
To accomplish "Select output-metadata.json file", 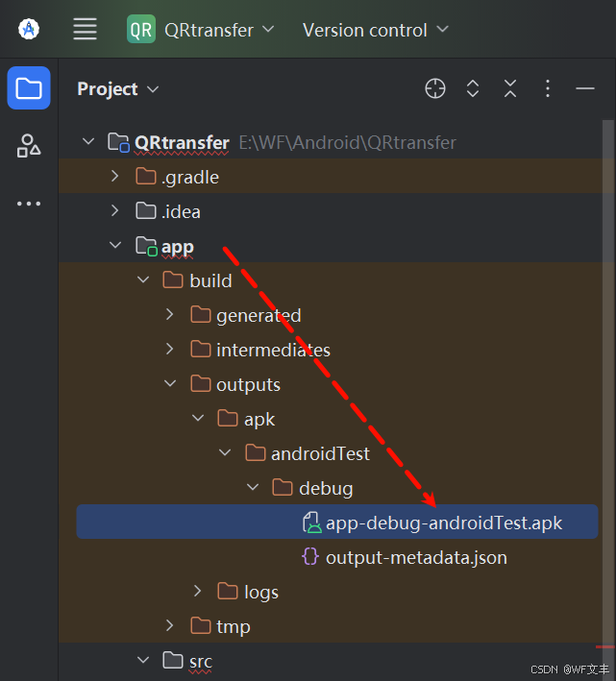I will pos(415,557).
